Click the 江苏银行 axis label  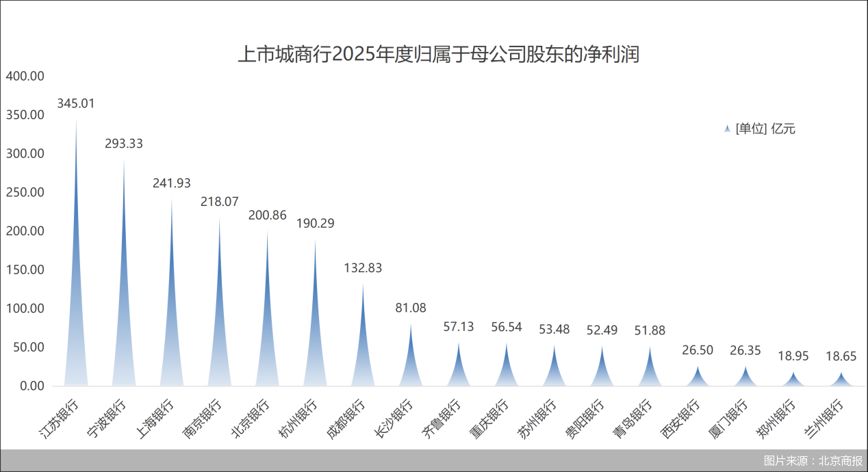click(x=59, y=419)
